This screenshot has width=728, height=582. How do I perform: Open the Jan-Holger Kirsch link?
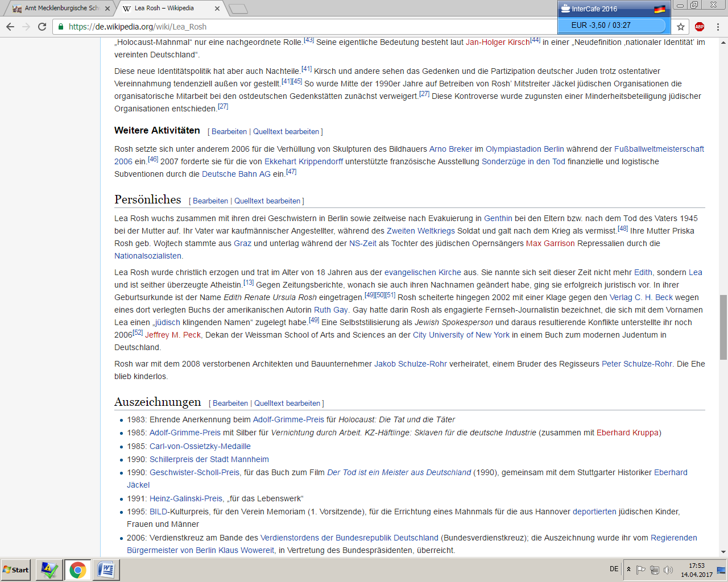pos(498,43)
